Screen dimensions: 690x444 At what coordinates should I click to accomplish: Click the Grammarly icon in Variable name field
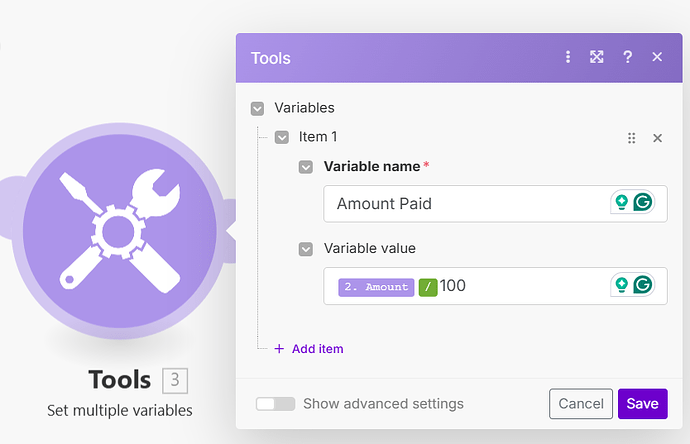pos(642,203)
